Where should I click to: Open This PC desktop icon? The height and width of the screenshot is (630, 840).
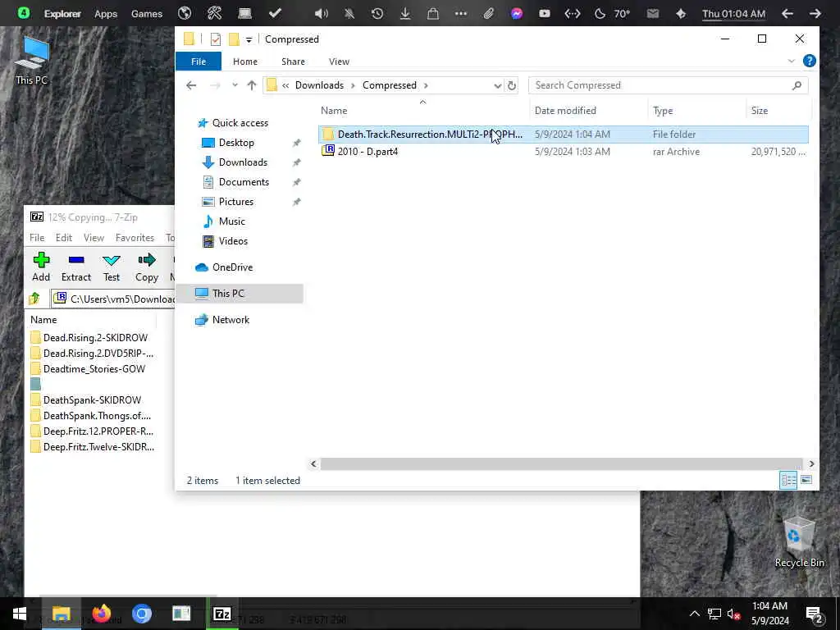click(x=32, y=60)
